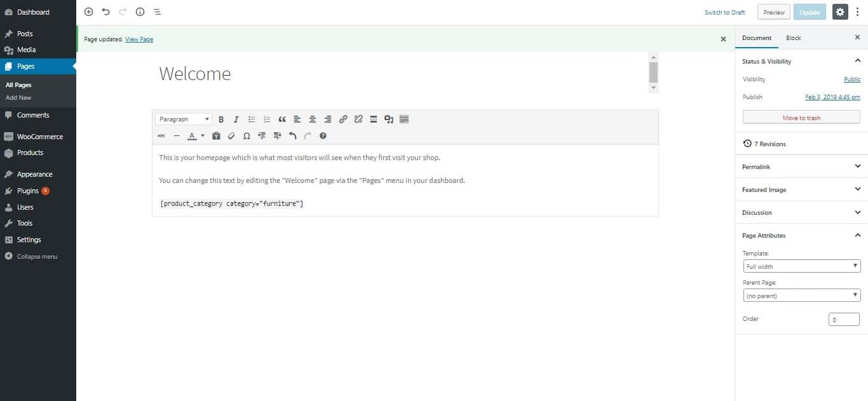Collapse the Status & Visibility section
This screenshot has height=401, width=868.
tap(801, 61)
